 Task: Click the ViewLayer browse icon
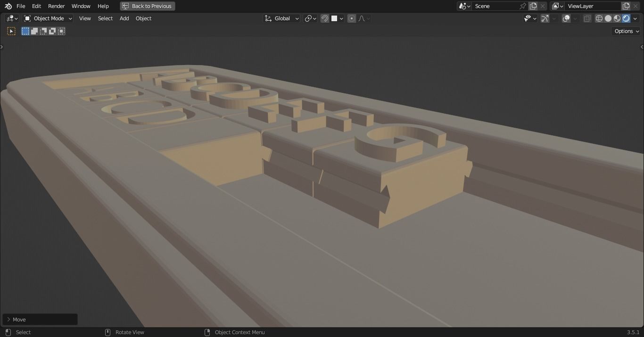pos(557,6)
